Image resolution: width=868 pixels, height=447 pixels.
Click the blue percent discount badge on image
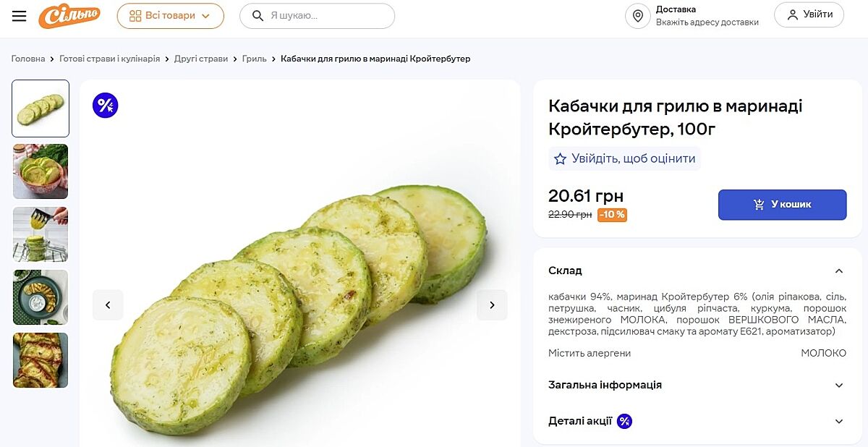tap(105, 106)
